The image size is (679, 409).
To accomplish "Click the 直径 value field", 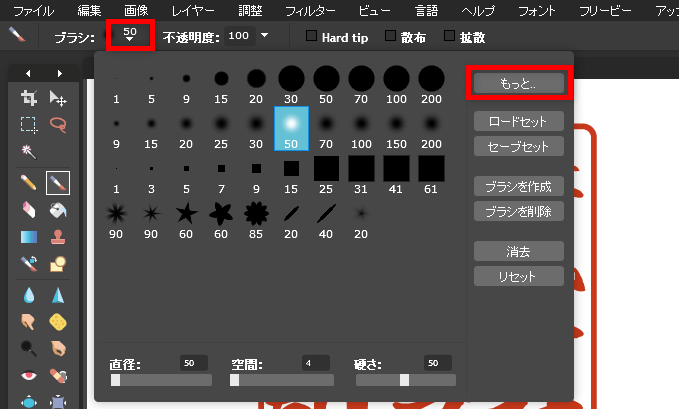I will tap(194, 363).
